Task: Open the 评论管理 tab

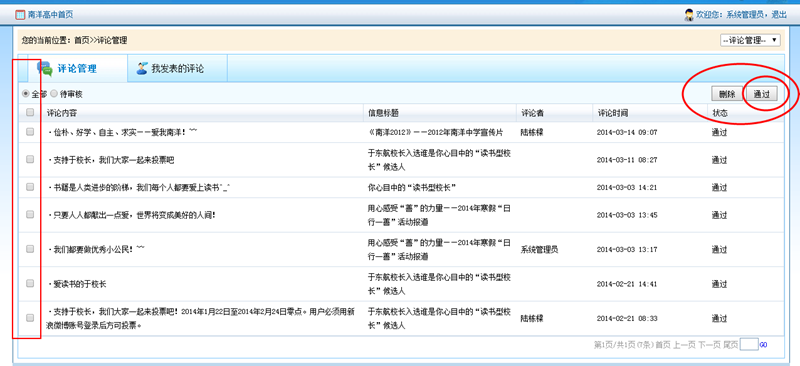Action: [x=78, y=68]
